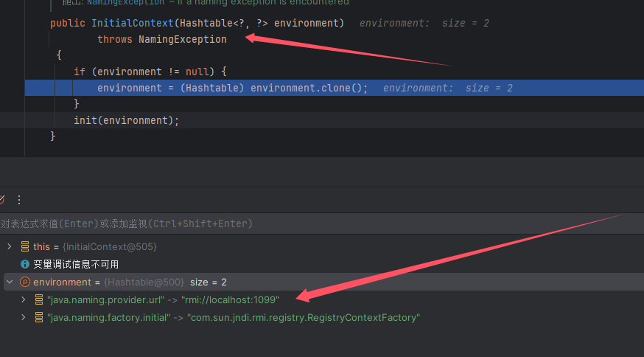Expand the 'this' variable node
This screenshot has height=357, width=644.
10,246
